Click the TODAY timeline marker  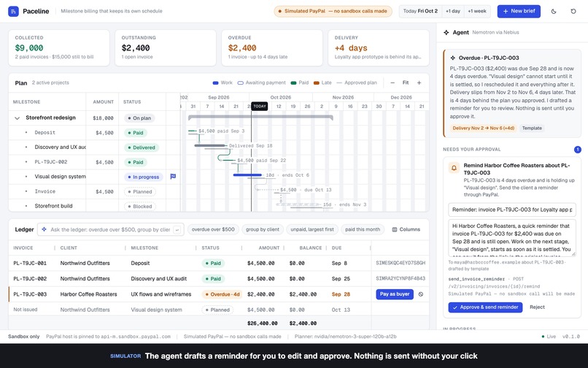pos(260,107)
